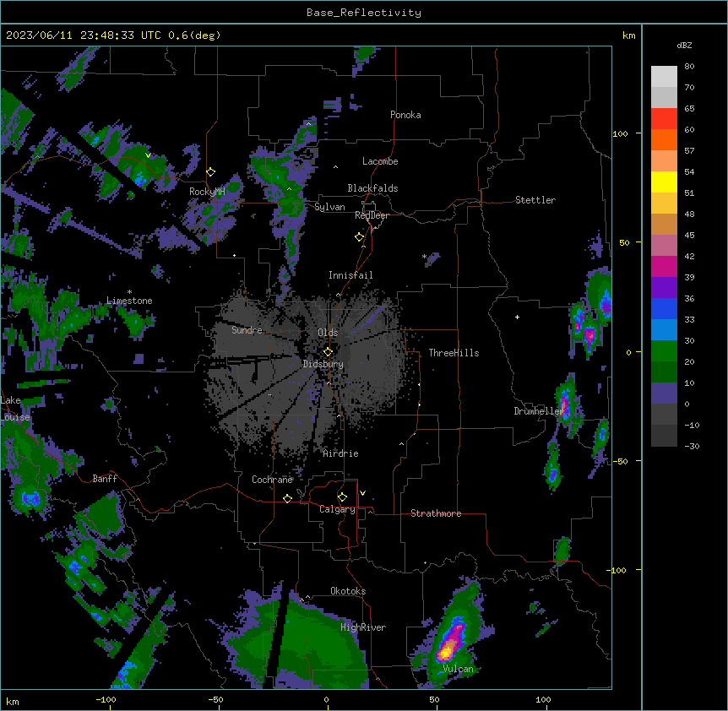The image size is (728, 711).
Task: Select the Vulcan label
Action: [459, 669]
